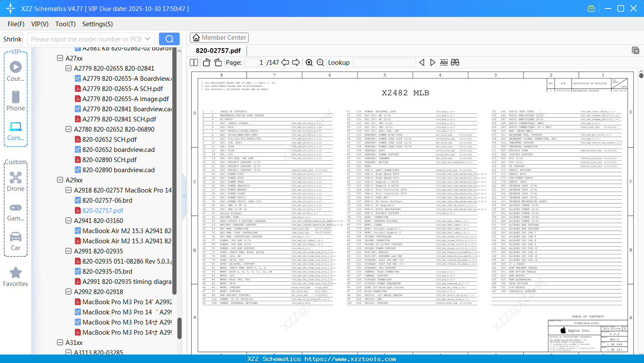Open the Settings(S) menu
644x363 pixels.
[98, 24]
